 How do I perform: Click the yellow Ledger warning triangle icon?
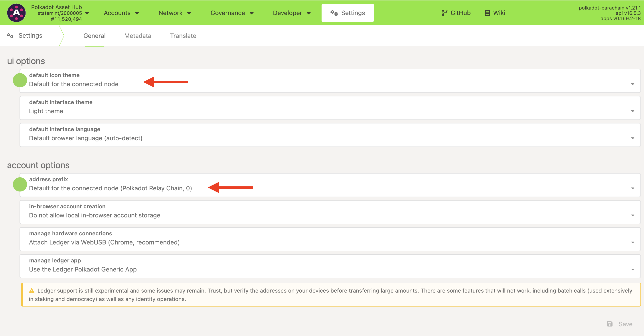point(32,291)
